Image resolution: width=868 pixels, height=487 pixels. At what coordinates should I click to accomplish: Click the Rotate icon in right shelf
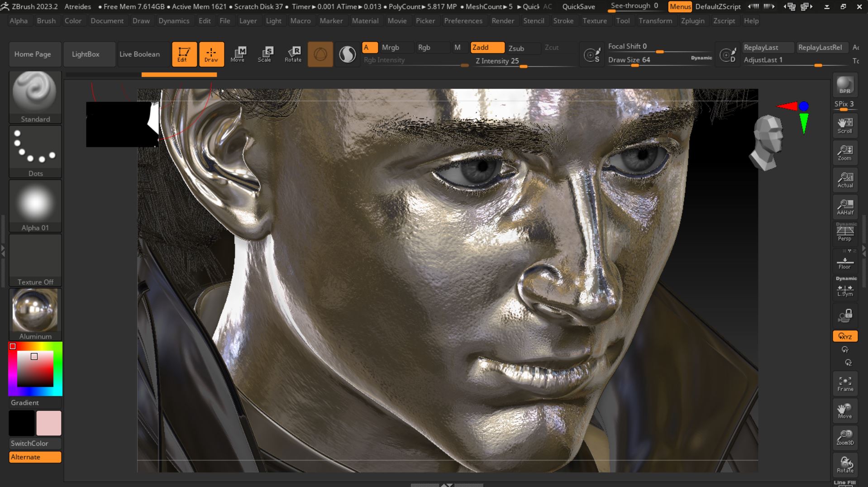tap(845, 465)
